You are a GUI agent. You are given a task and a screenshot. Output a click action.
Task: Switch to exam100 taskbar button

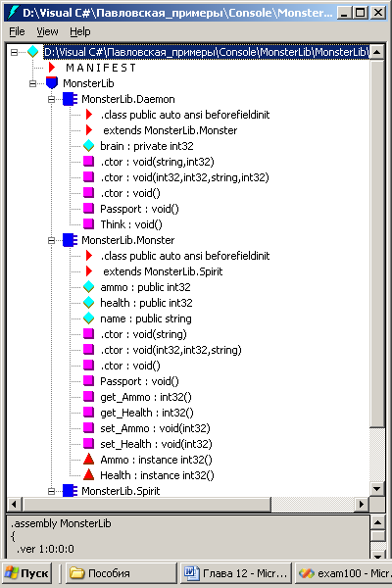(343, 573)
